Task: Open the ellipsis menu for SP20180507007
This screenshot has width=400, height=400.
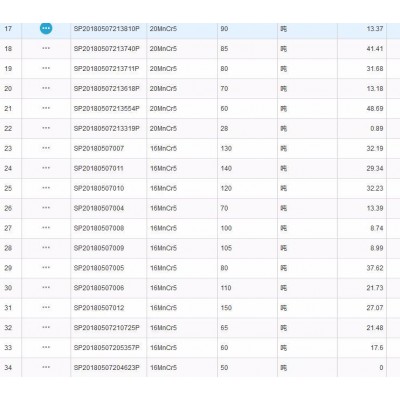Action: tap(46, 148)
